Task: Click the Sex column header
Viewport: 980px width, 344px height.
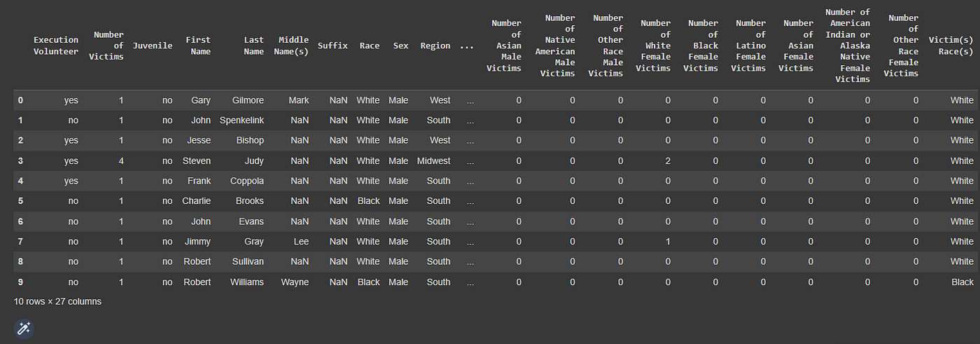Action: [401, 46]
